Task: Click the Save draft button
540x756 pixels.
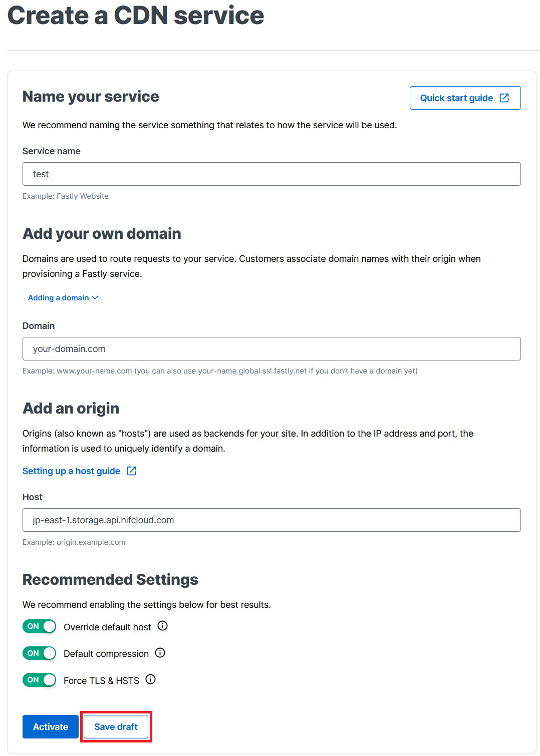Action: tap(116, 726)
